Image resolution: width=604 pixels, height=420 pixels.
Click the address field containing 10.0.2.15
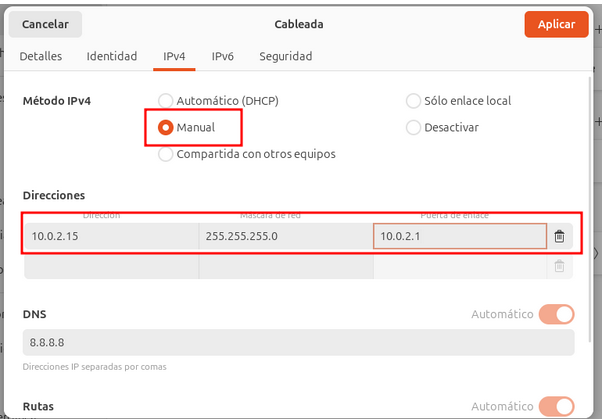[110, 236]
